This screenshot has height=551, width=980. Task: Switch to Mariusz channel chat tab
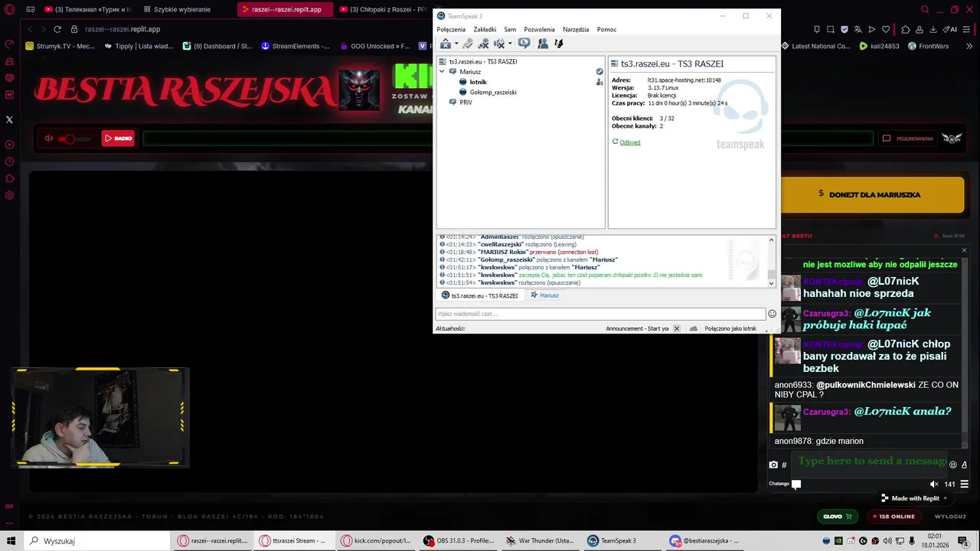pyautogui.click(x=545, y=295)
